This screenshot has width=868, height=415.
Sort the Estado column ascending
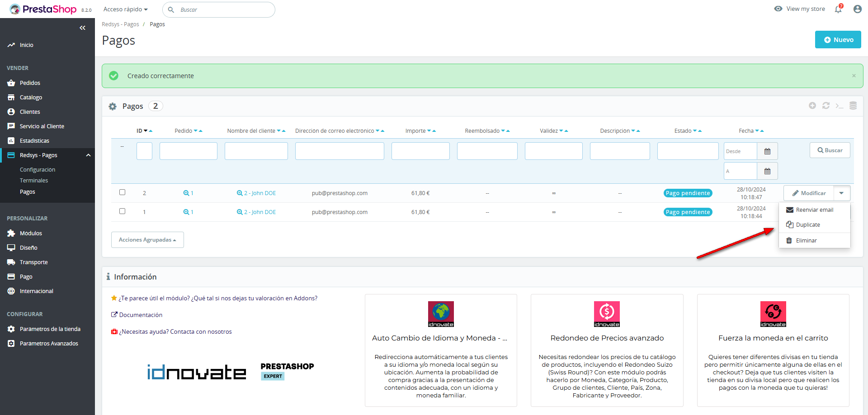pos(700,131)
